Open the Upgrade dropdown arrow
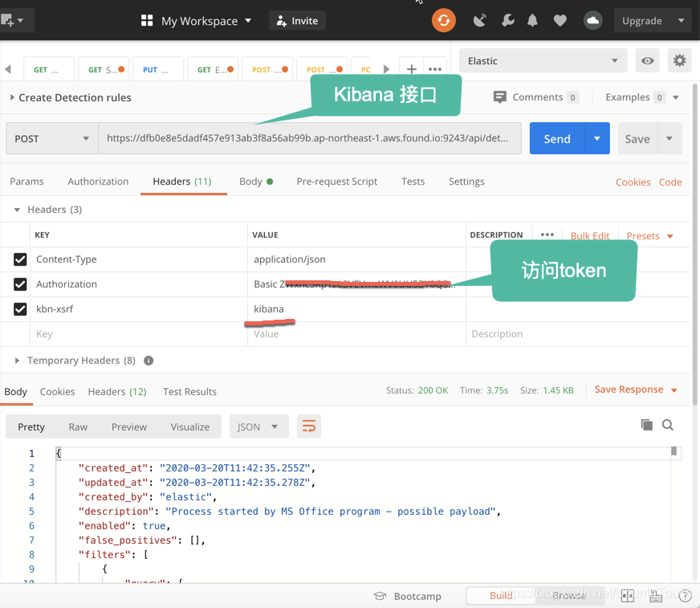Screen dimensions: 700x608 [x=682, y=21]
